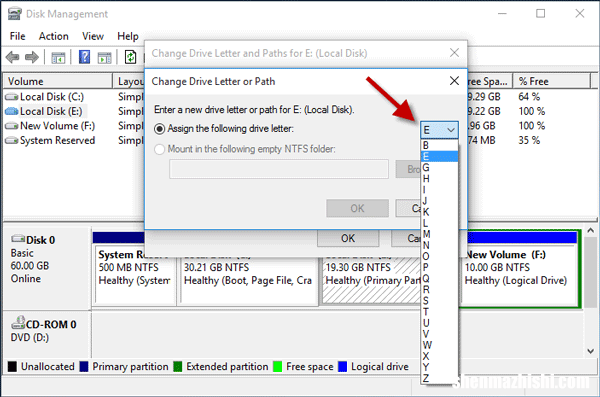The image size is (600, 397).
Task: Choose letter G from the dropdown list
Action: click(439, 167)
